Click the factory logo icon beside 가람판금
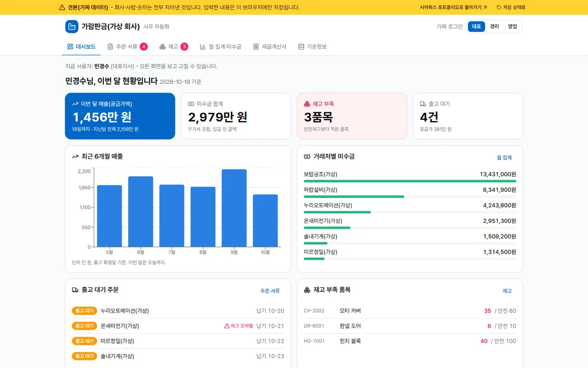Screen dimensions: 588x368 (72, 26)
